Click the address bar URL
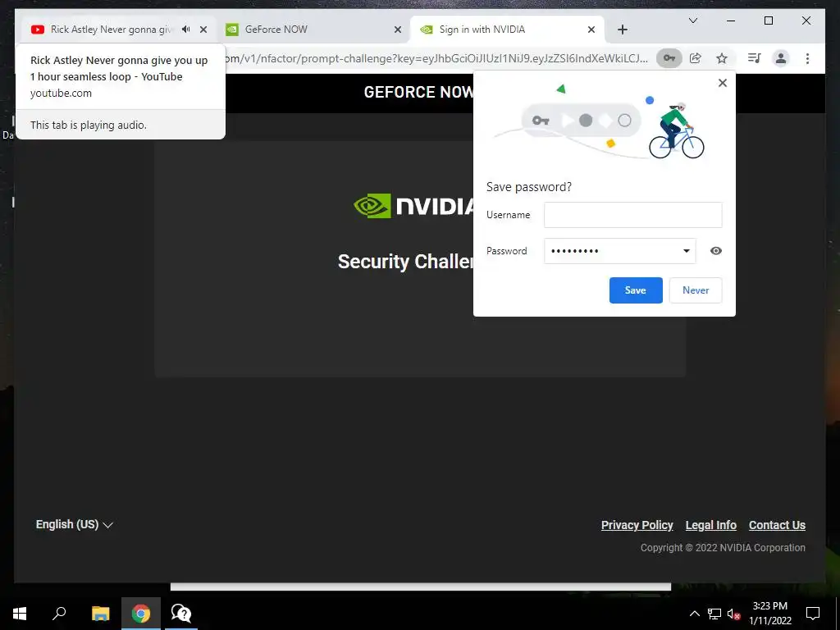 pos(436,58)
